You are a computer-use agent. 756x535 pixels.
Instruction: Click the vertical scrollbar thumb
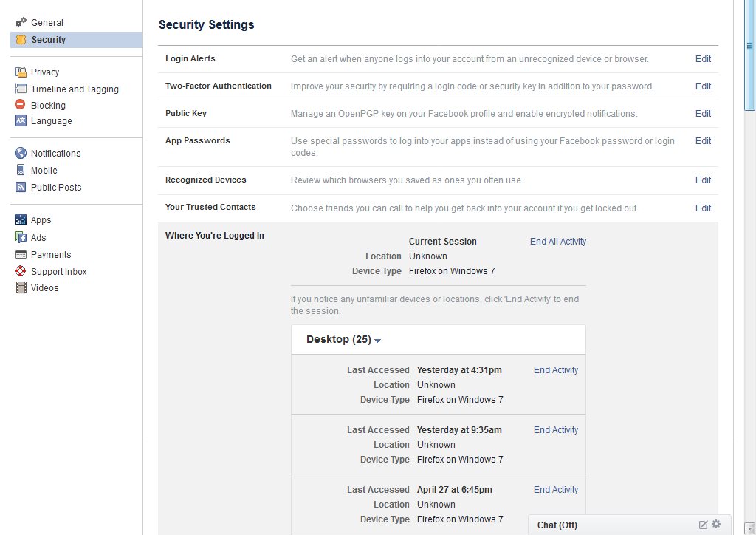[x=749, y=55]
